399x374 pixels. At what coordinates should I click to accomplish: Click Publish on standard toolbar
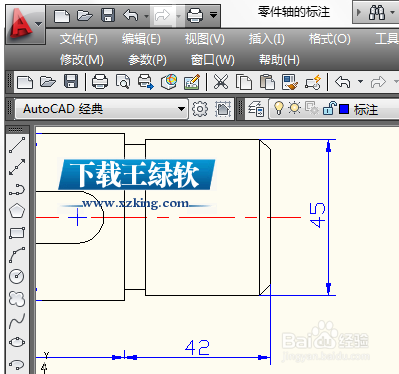point(146,82)
